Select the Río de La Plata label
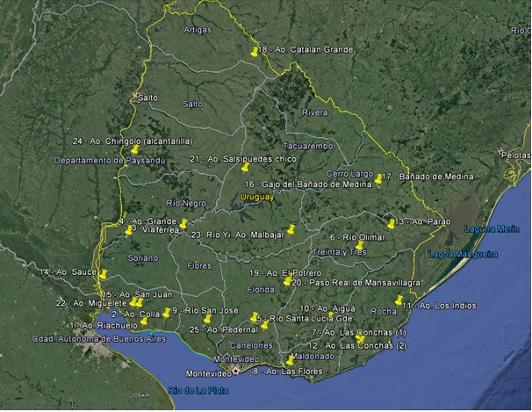This screenshot has height=412, width=532. [x=194, y=389]
